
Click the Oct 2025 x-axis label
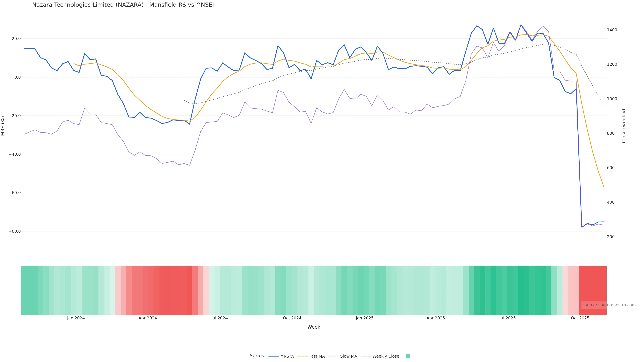point(580,318)
